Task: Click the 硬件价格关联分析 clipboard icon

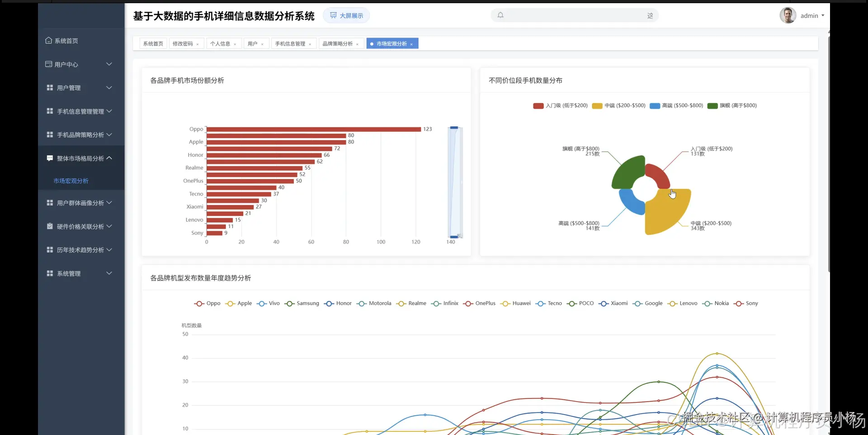Action: pos(50,226)
